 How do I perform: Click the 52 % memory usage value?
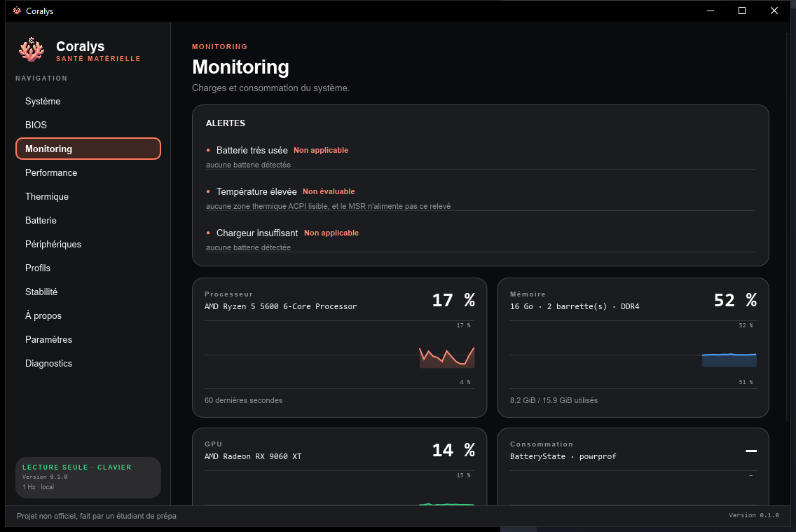click(x=735, y=300)
